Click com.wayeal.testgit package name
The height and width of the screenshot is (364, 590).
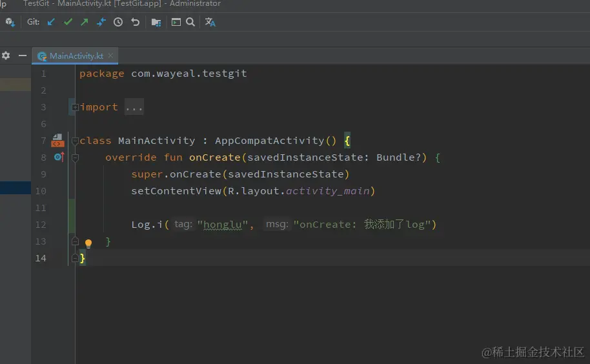click(189, 74)
